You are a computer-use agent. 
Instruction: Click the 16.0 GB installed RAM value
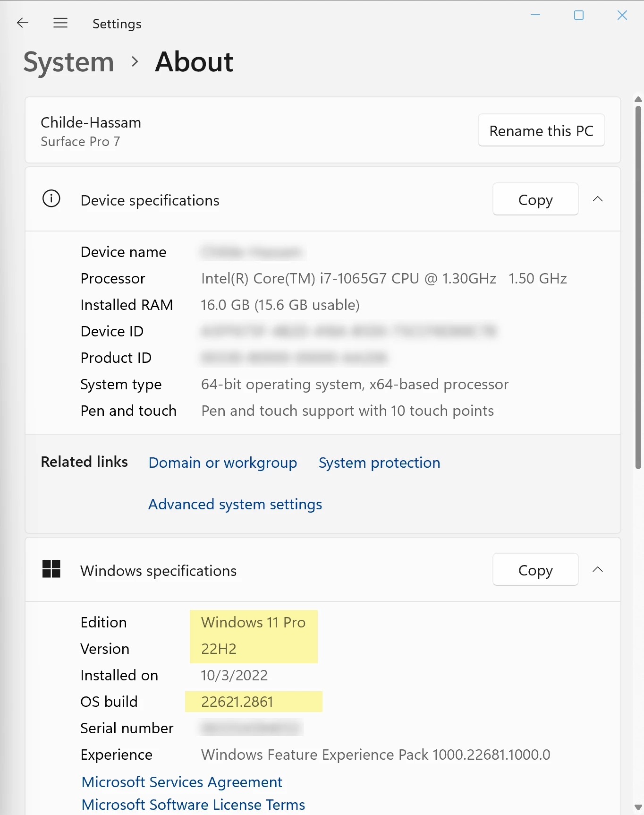280,305
